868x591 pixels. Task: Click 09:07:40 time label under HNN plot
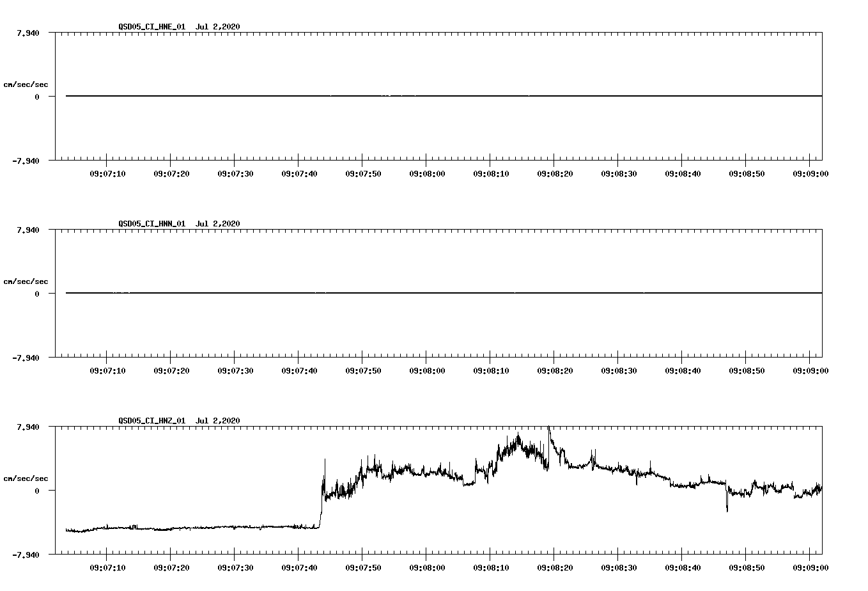click(x=299, y=370)
